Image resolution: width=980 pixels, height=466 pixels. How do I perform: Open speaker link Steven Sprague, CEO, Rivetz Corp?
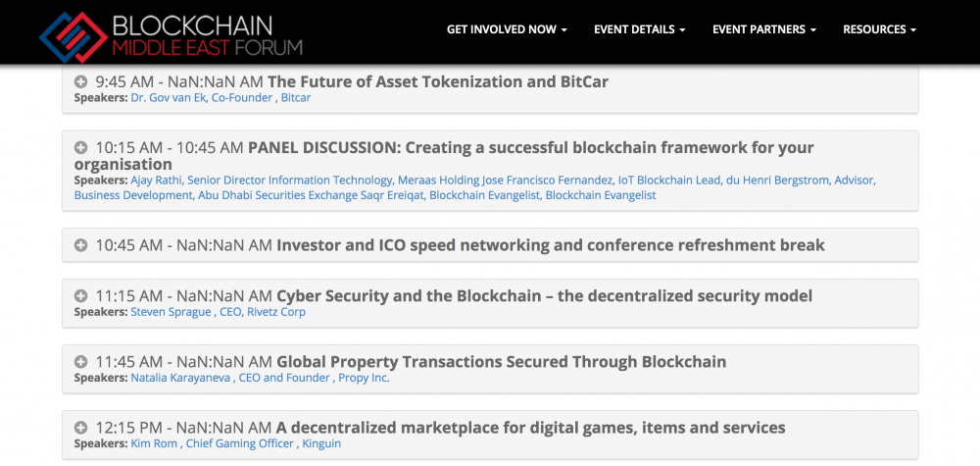click(218, 312)
